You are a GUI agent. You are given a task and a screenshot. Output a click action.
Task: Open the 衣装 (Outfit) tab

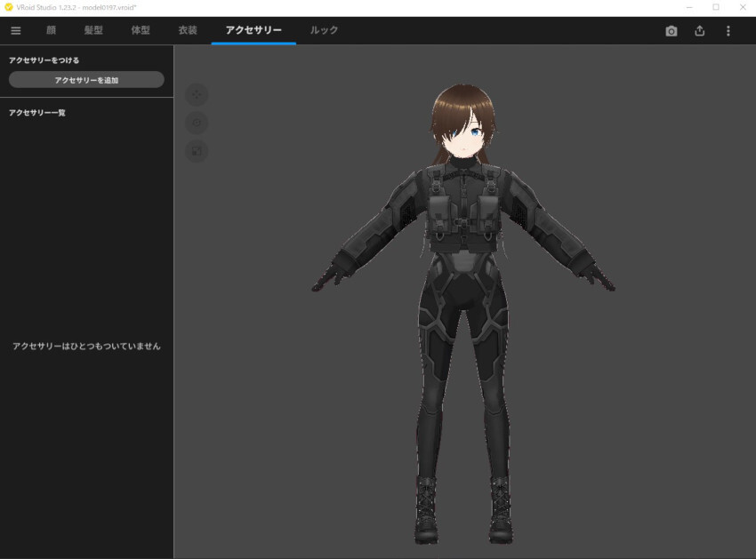point(188,30)
